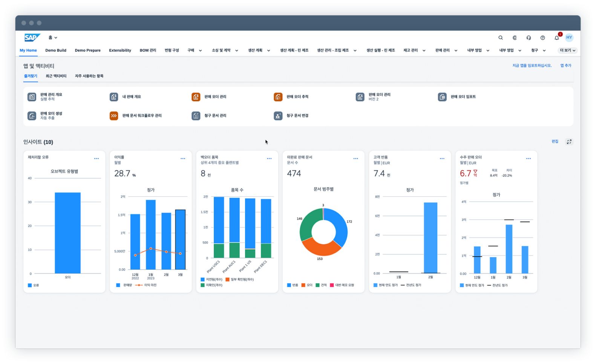The width and height of the screenshot is (596, 364).
Task: Go to Demo Prepare tab
Action: coord(87,50)
